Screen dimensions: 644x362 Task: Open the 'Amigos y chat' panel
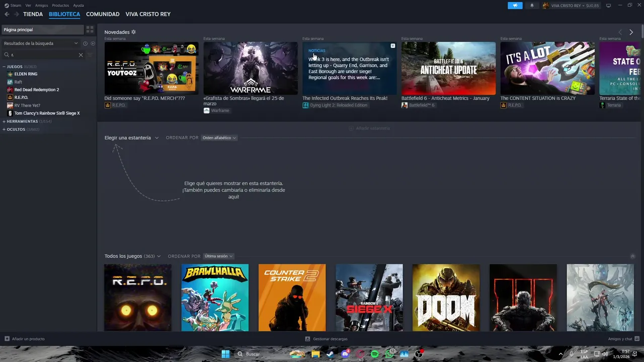623,339
